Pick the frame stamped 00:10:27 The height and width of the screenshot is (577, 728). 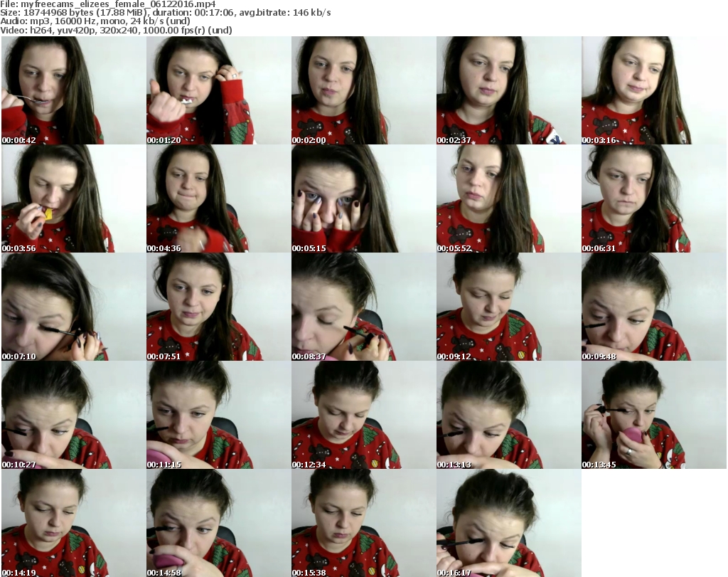coord(74,415)
